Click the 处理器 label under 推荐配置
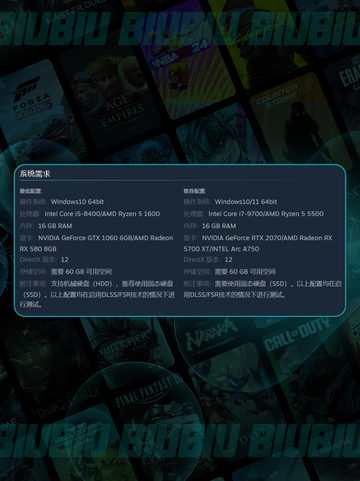Image resolution: width=360 pixels, height=481 pixels. [194, 214]
